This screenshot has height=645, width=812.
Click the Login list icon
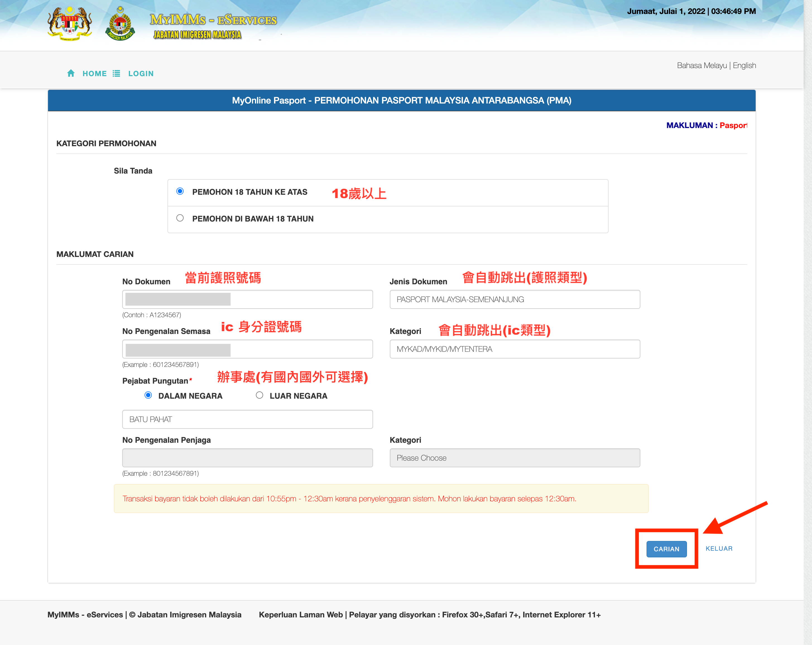click(x=116, y=73)
